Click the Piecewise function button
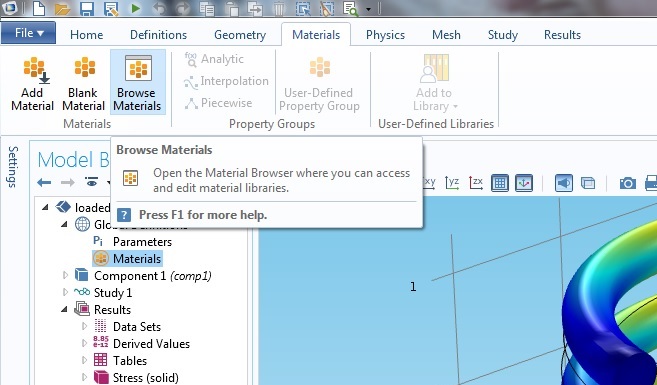 click(218, 103)
